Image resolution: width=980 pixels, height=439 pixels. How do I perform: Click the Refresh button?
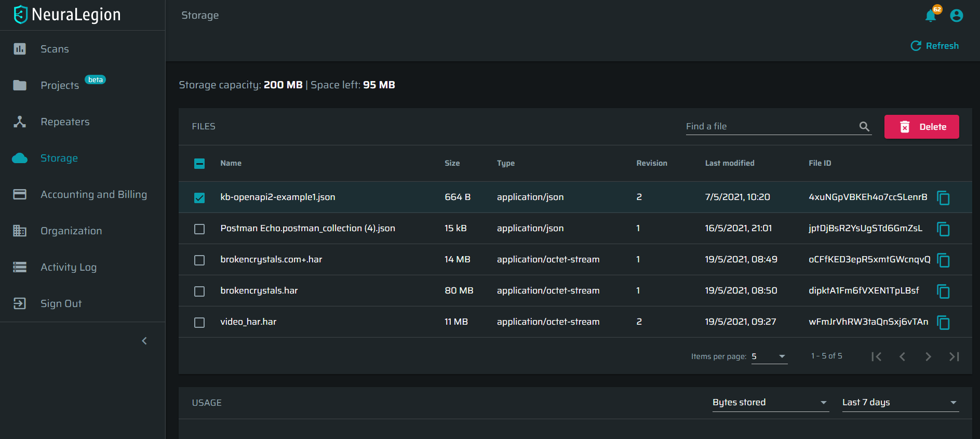pyautogui.click(x=935, y=46)
